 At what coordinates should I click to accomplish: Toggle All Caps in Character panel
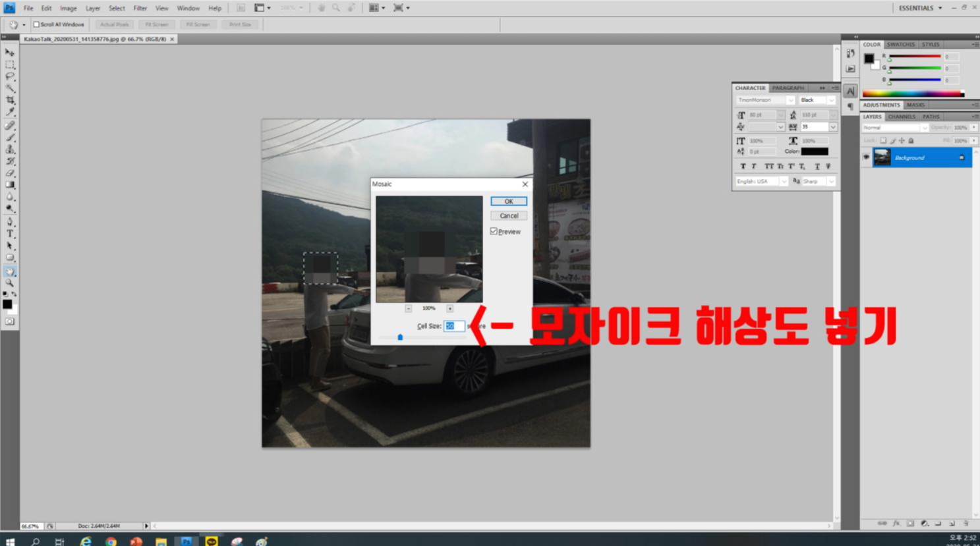tap(768, 167)
